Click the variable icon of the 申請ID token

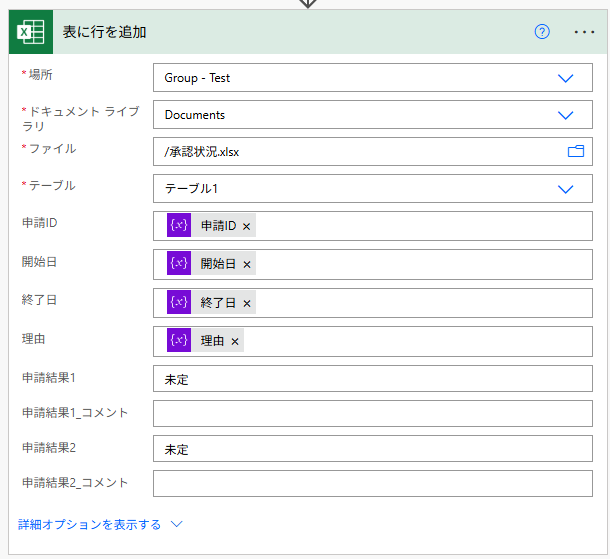(x=179, y=225)
